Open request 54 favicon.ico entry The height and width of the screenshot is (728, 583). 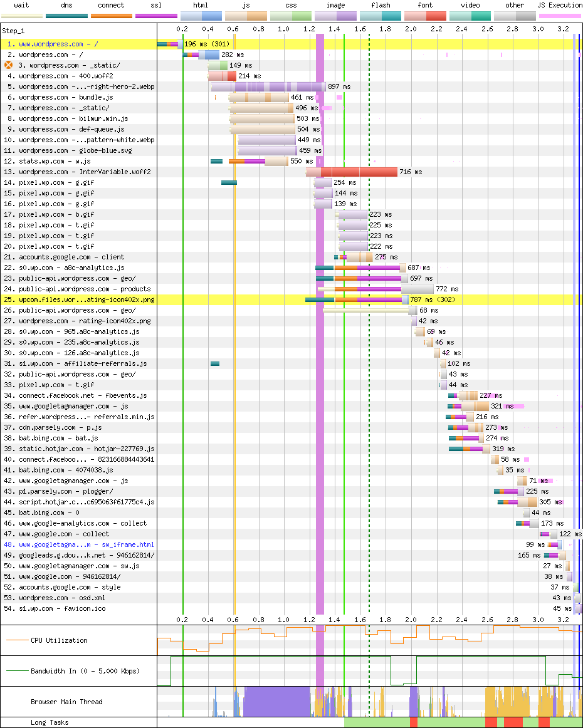click(62, 608)
